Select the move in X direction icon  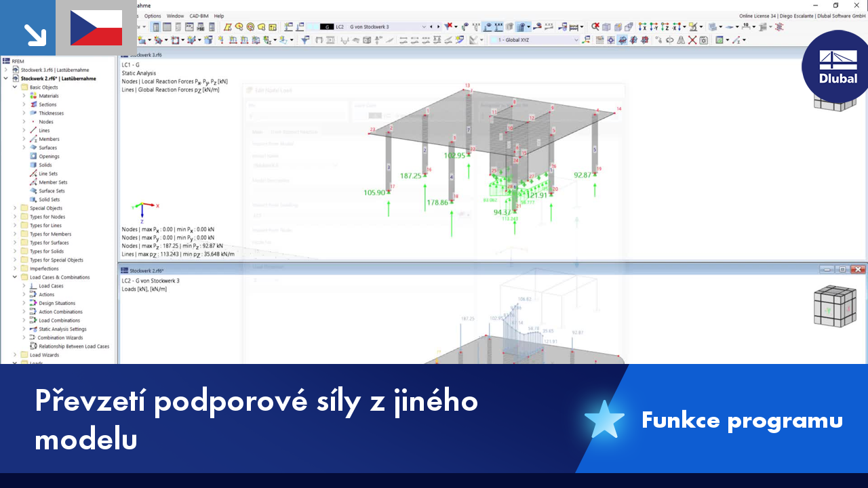(x=642, y=26)
